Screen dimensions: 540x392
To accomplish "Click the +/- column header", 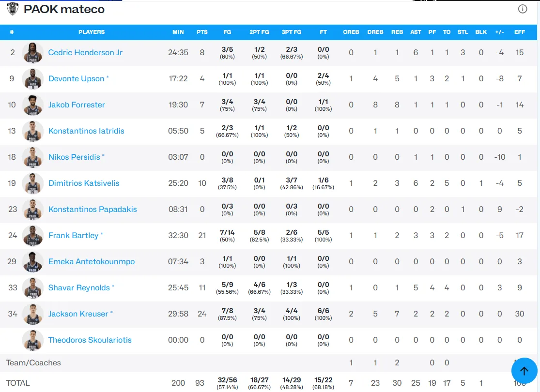I will [x=500, y=32].
